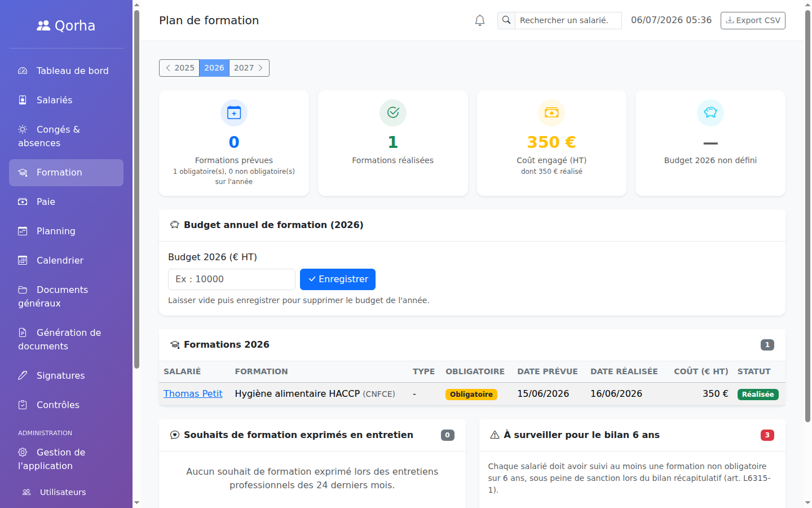Click the date prévue 15/06/2026
The height and width of the screenshot is (508, 812).
pyautogui.click(x=543, y=394)
